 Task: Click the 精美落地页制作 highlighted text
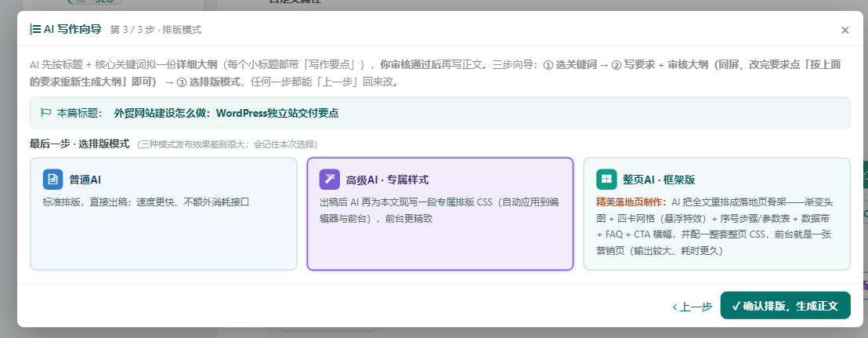click(631, 202)
